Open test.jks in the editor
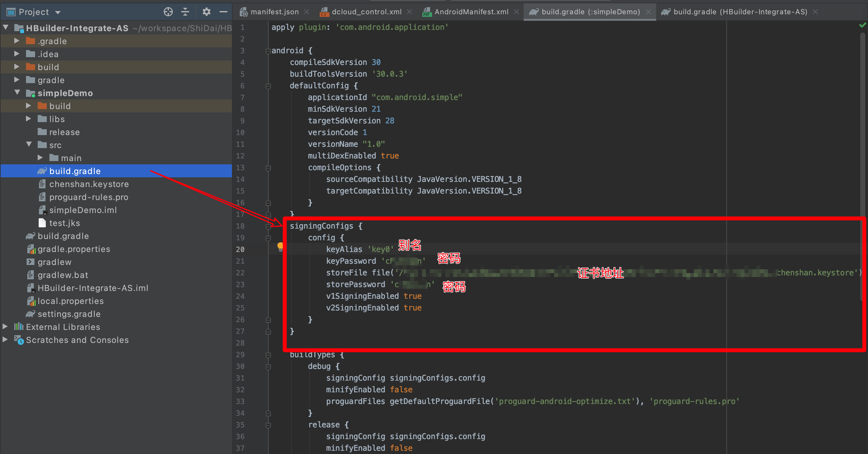868x454 pixels. tap(64, 223)
